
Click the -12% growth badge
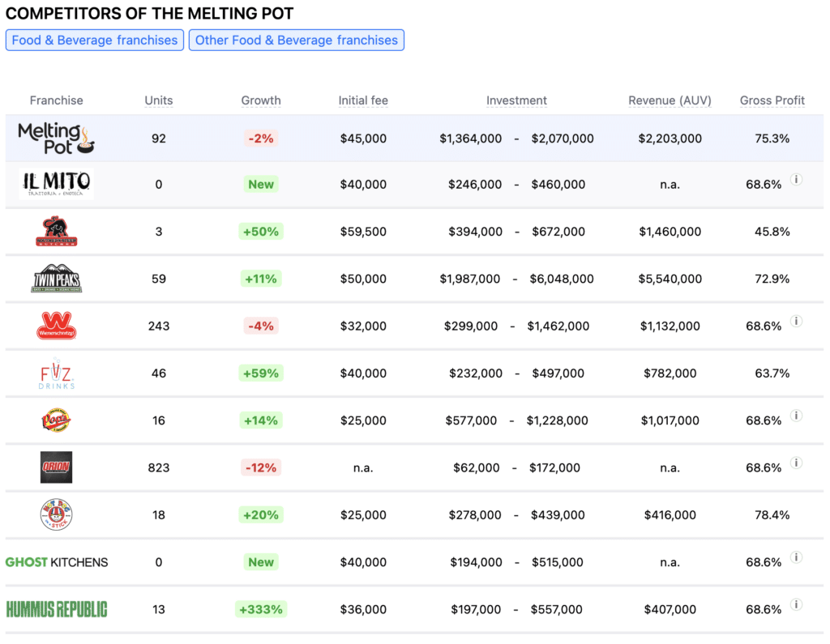click(x=261, y=467)
